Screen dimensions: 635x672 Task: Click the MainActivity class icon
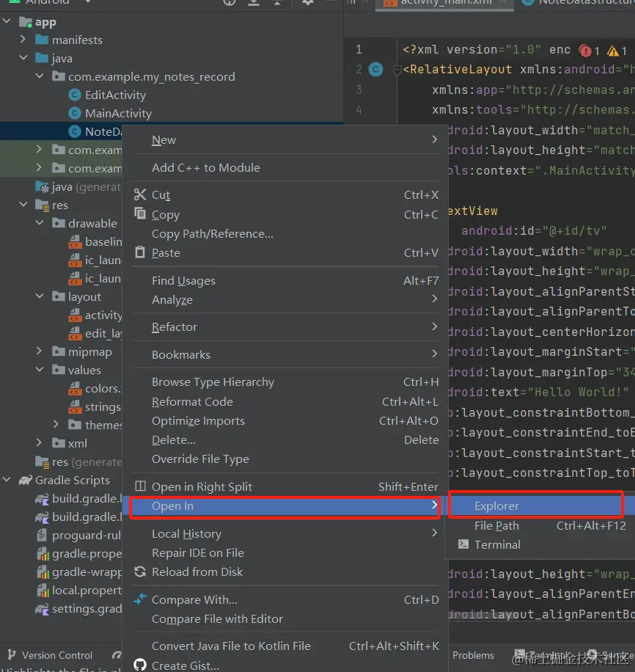[x=75, y=113]
